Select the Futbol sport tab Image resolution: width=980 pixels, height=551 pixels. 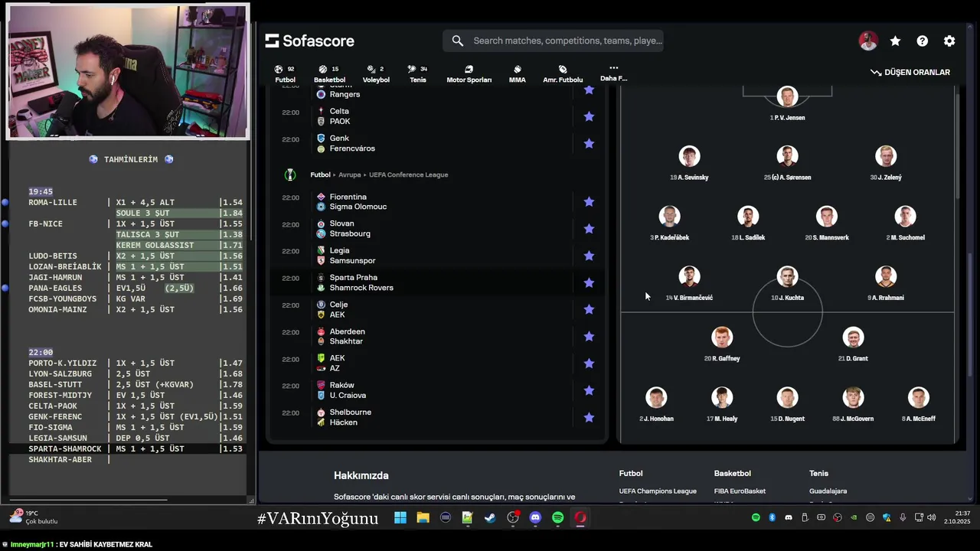pyautogui.click(x=285, y=73)
